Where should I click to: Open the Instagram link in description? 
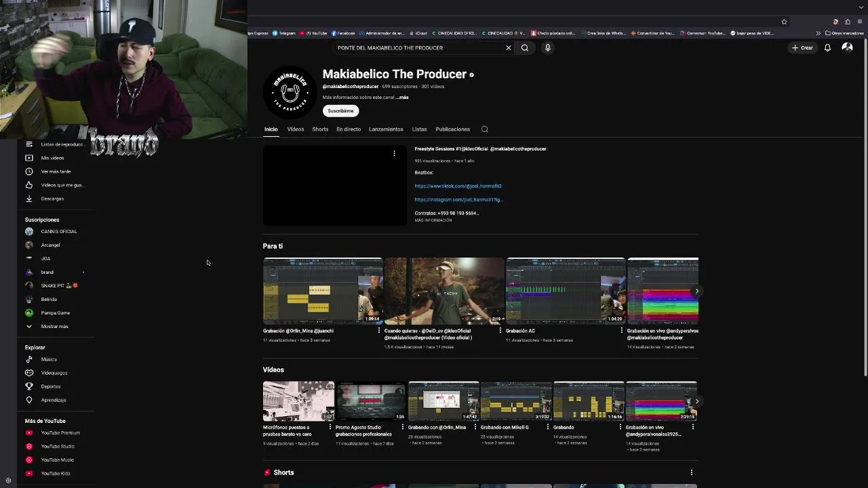pyautogui.click(x=458, y=200)
